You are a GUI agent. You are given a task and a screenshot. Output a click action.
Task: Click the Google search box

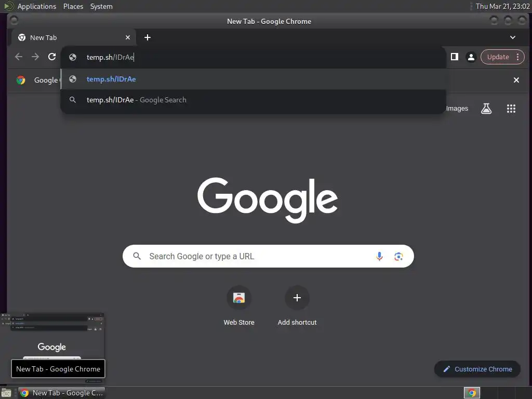[268, 256]
